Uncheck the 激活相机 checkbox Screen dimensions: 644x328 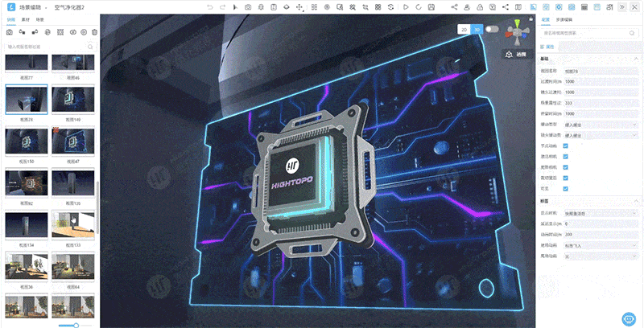566,157
